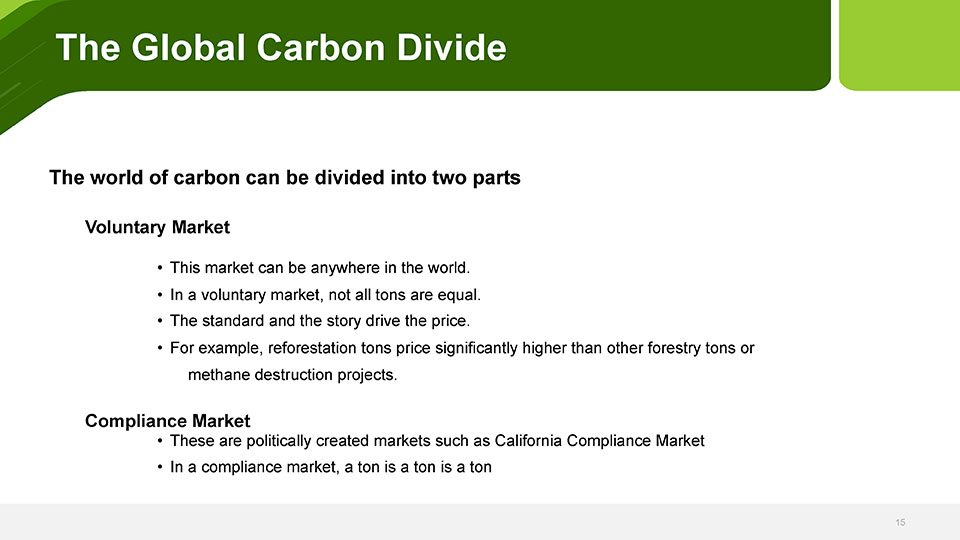Click the light green rounded rectangle in corner
This screenshot has width=960, height=540.
tap(898, 44)
